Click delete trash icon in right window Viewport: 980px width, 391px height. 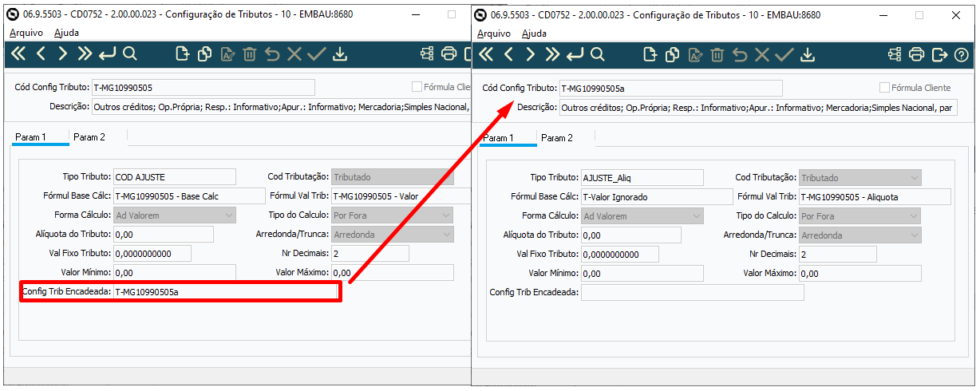tap(717, 54)
